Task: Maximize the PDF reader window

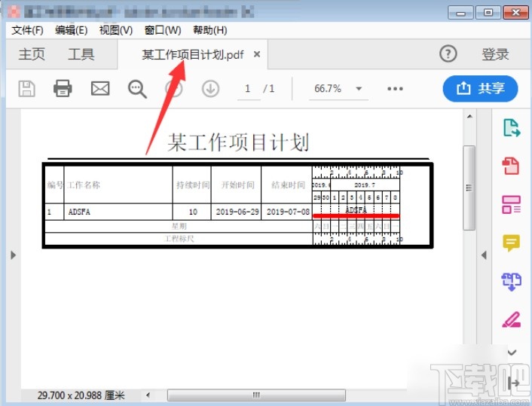Action: (x=488, y=13)
